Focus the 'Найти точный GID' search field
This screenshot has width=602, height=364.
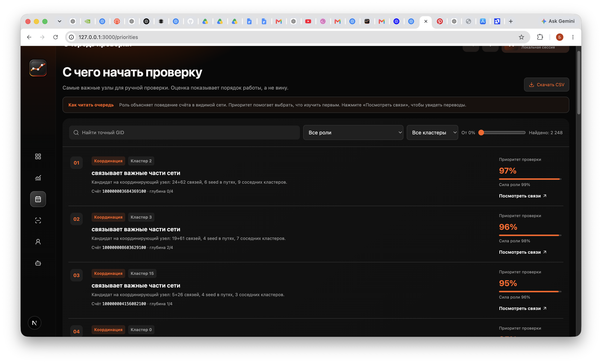pyautogui.click(x=184, y=133)
